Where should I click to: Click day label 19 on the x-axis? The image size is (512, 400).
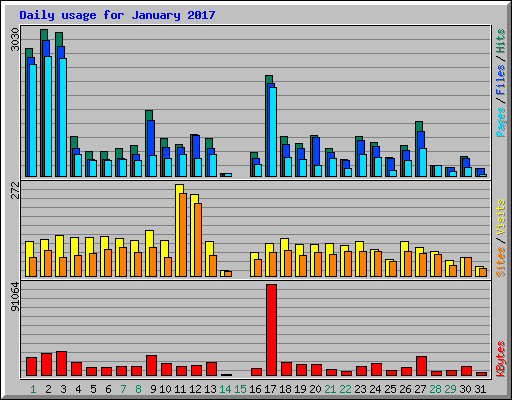coord(300,389)
